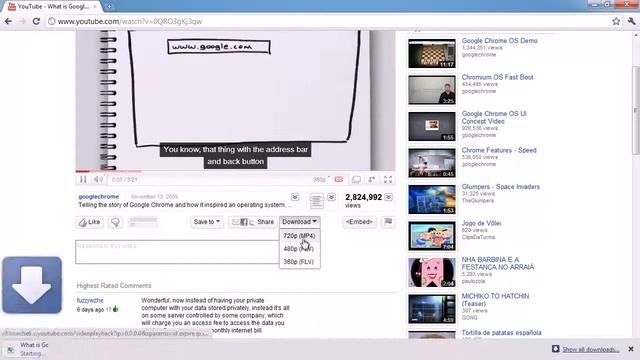640x360 pixels.
Task: Open 360p quality selector
Action: pos(321,180)
